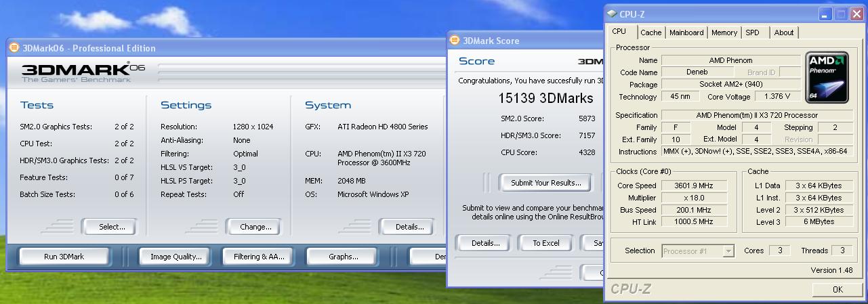
Task: Open the SPD tab
Action: [x=752, y=32]
